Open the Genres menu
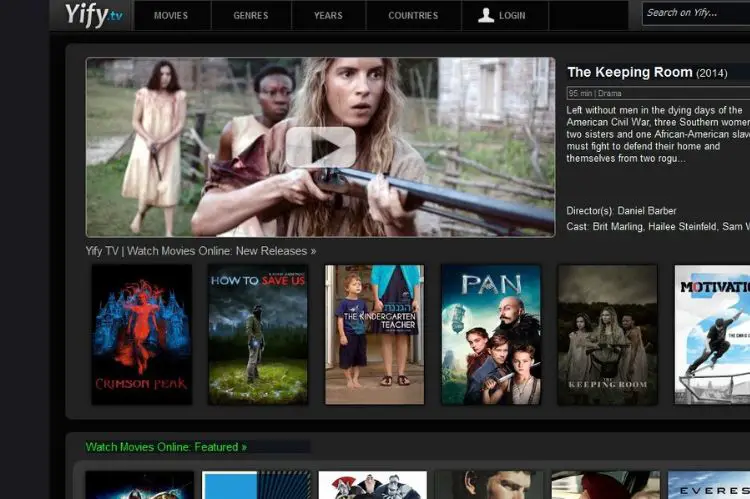 251,15
